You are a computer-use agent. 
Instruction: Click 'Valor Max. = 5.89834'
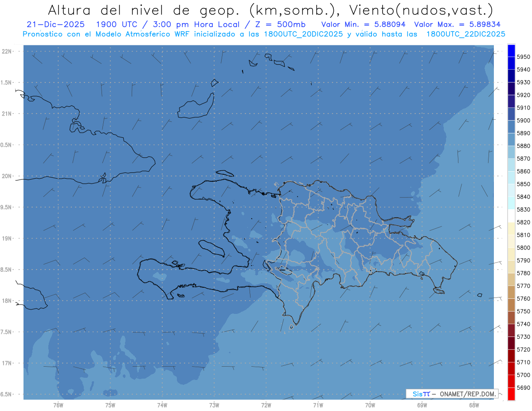[457, 24]
